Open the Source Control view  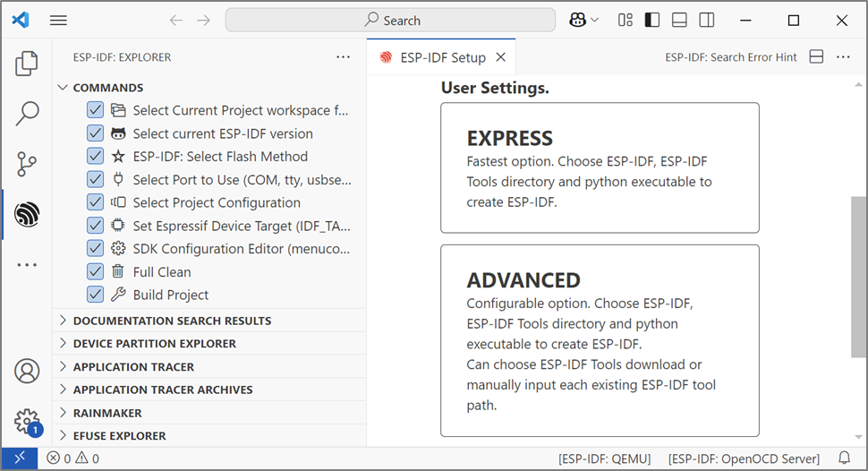pos(27,164)
